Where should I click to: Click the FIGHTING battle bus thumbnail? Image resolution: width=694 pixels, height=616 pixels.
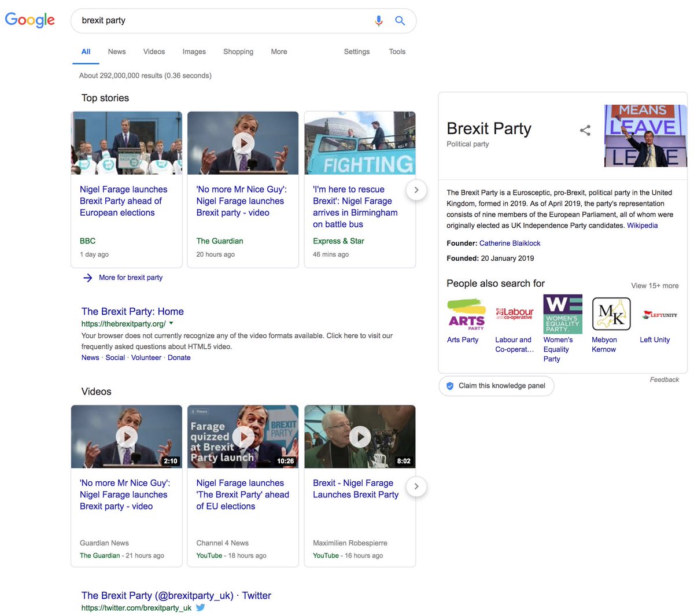pos(360,143)
